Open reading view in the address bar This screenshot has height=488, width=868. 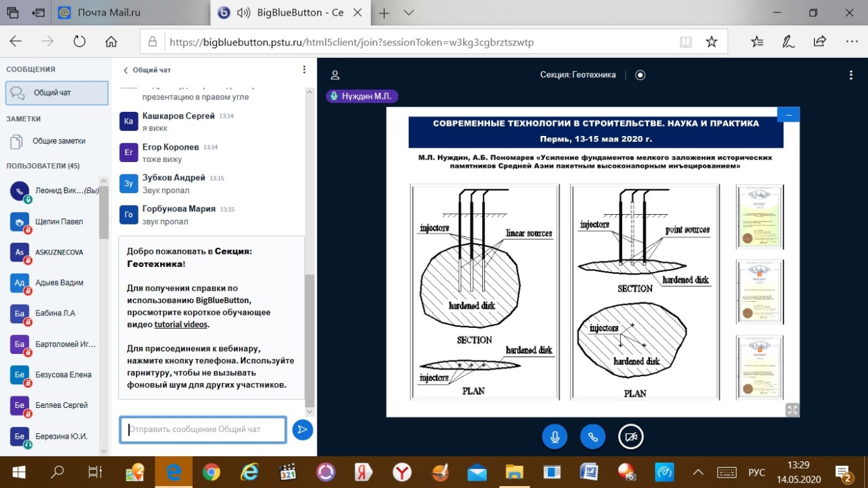click(x=686, y=42)
